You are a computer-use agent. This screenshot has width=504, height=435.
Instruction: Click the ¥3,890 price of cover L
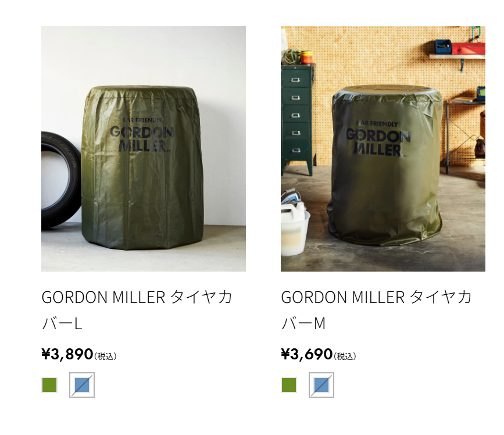click(67, 354)
